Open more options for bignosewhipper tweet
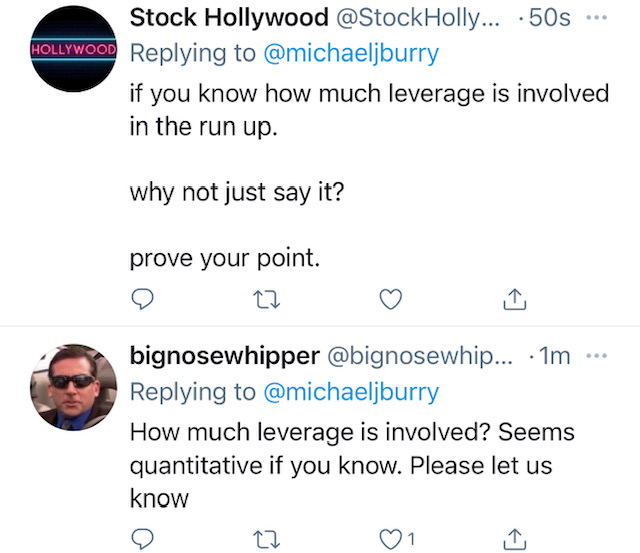Viewport: 640px width, 553px height. point(597,355)
